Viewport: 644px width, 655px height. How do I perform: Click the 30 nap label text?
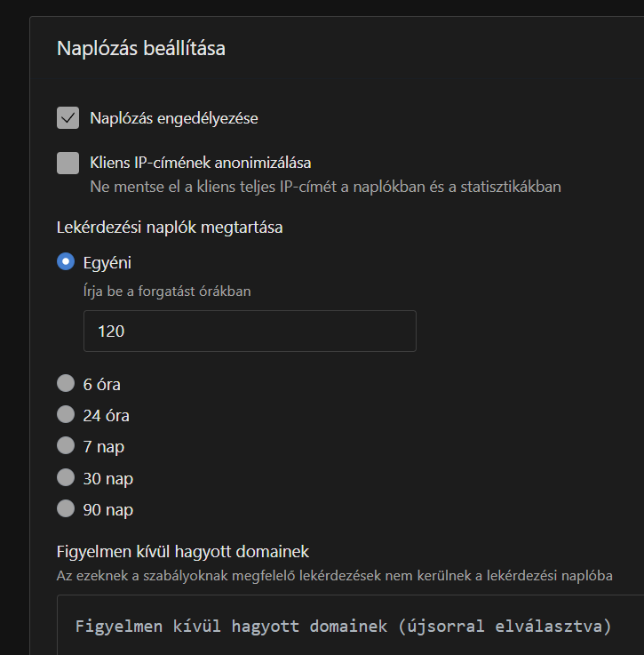point(108,479)
